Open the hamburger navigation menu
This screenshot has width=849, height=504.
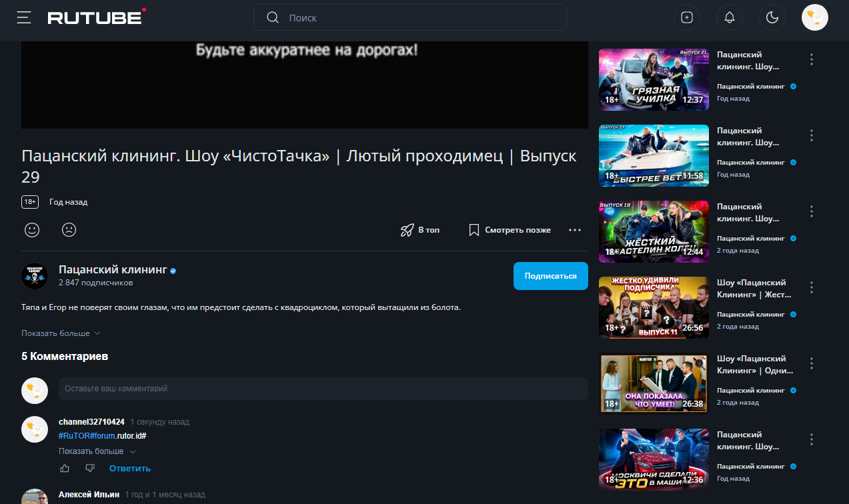(24, 17)
